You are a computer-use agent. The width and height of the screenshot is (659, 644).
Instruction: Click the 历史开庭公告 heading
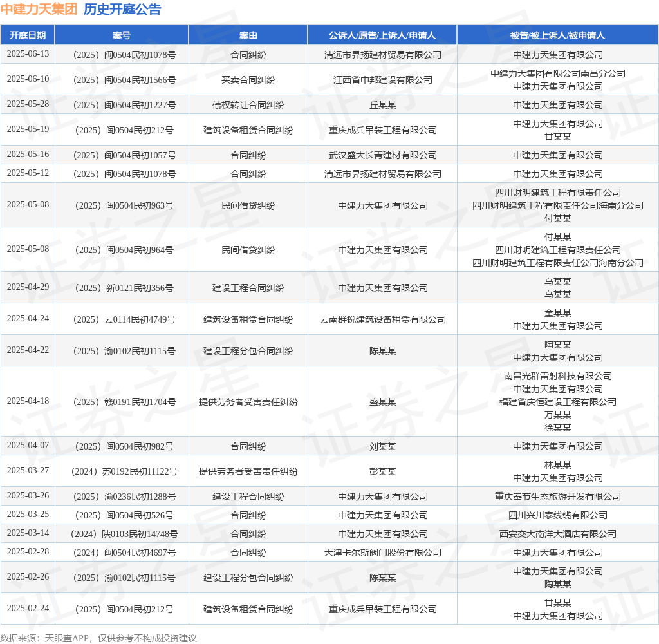[122, 9]
